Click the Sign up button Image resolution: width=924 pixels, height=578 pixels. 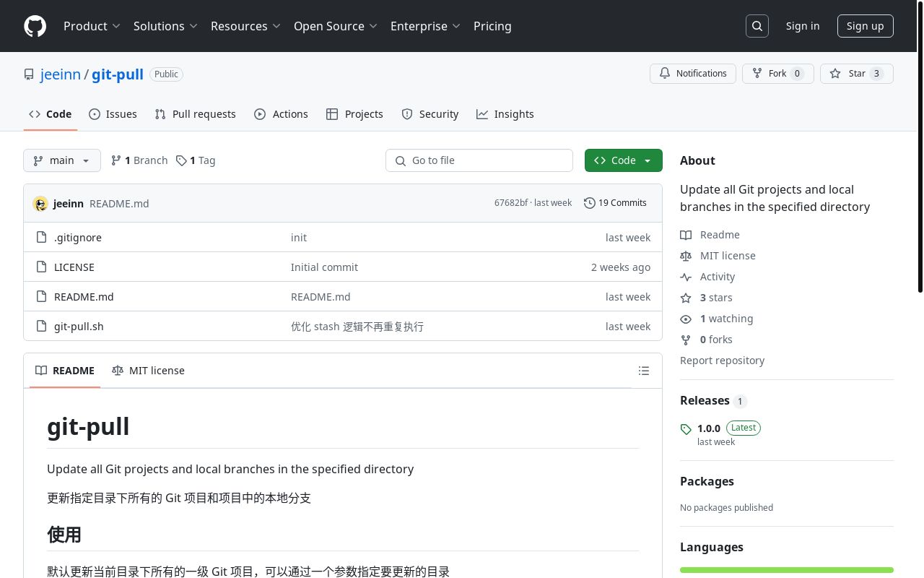pos(865,26)
